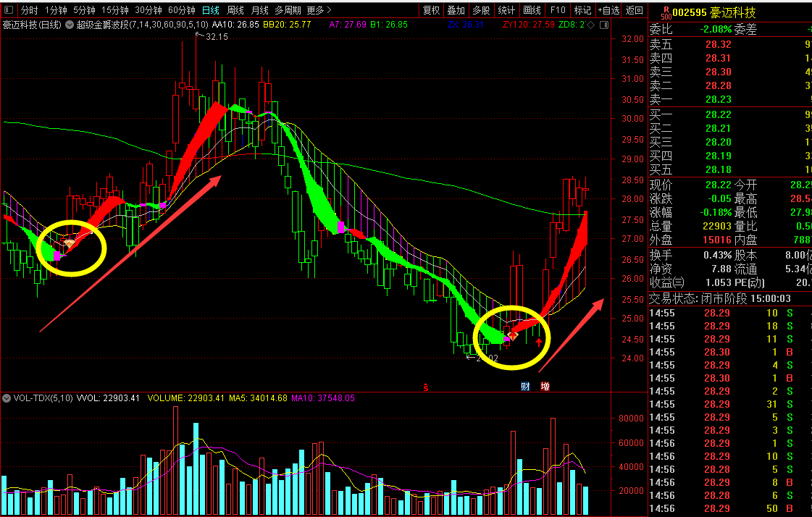Click +自选 to add to watchlist
This screenshot has height=517, width=812.
pyautogui.click(x=608, y=10)
